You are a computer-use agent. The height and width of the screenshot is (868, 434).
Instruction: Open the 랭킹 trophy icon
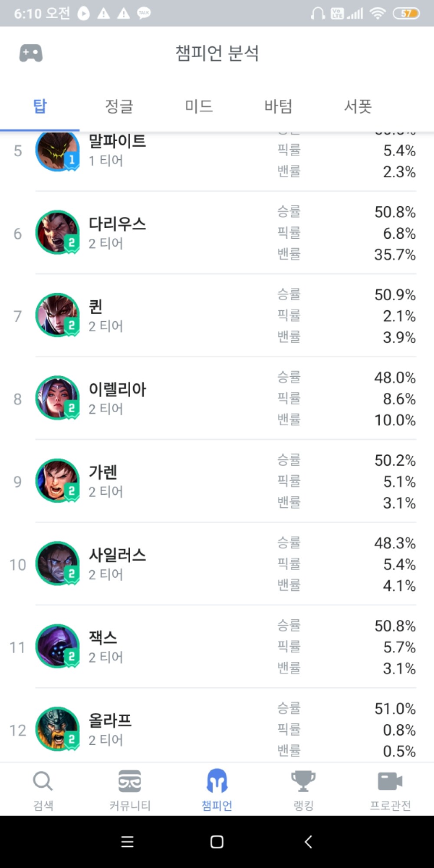303,782
